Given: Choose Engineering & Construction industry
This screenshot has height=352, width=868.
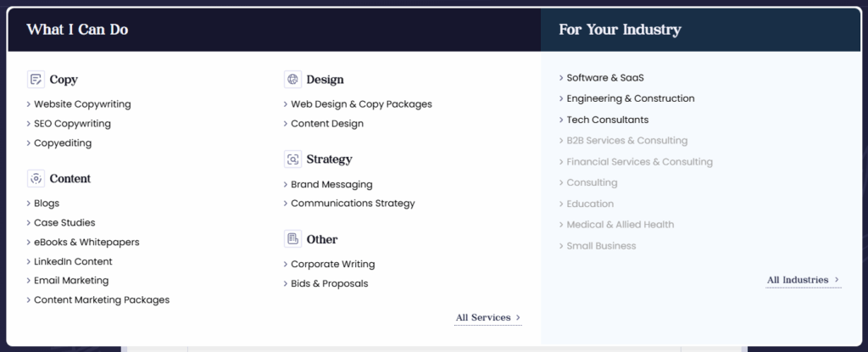Looking at the screenshot, I should pyautogui.click(x=631, y=98).
